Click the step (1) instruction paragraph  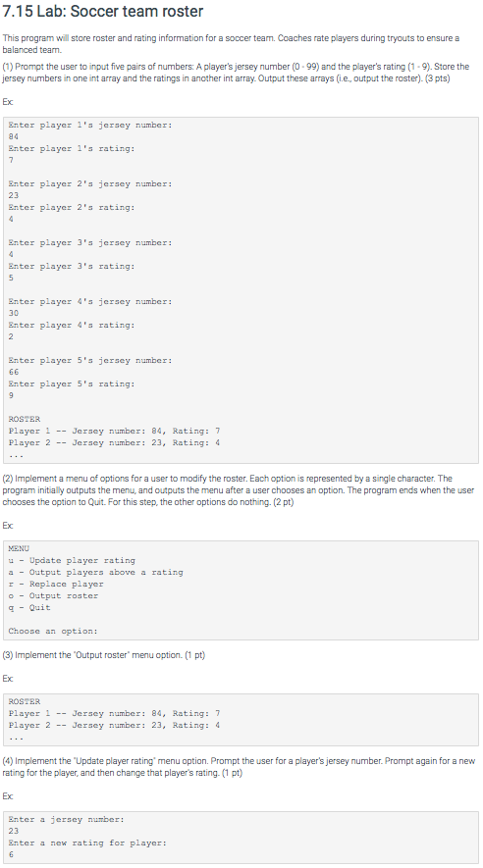[x=236, y=72]
